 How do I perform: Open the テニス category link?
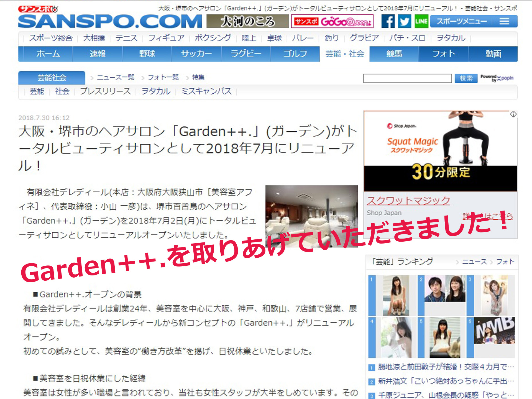coord(126,38)
